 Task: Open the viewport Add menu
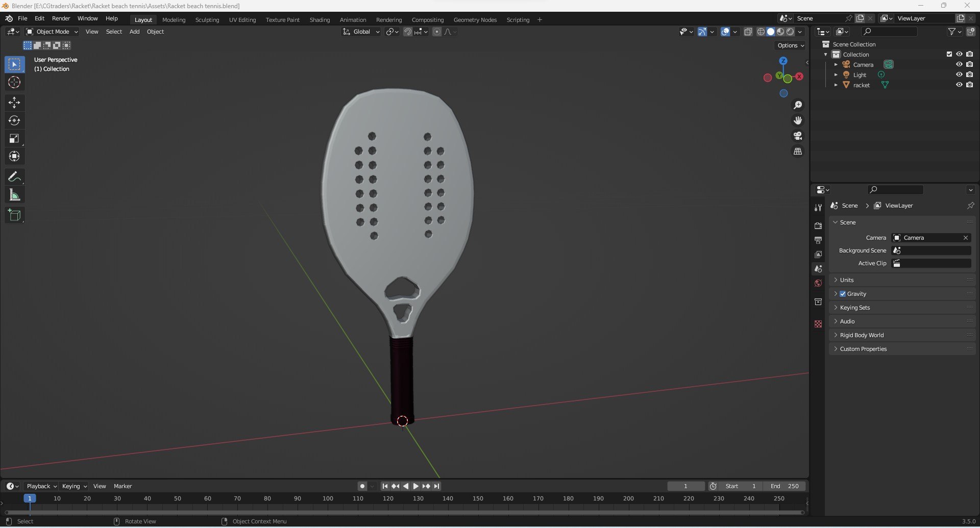(x=135, y=32)
